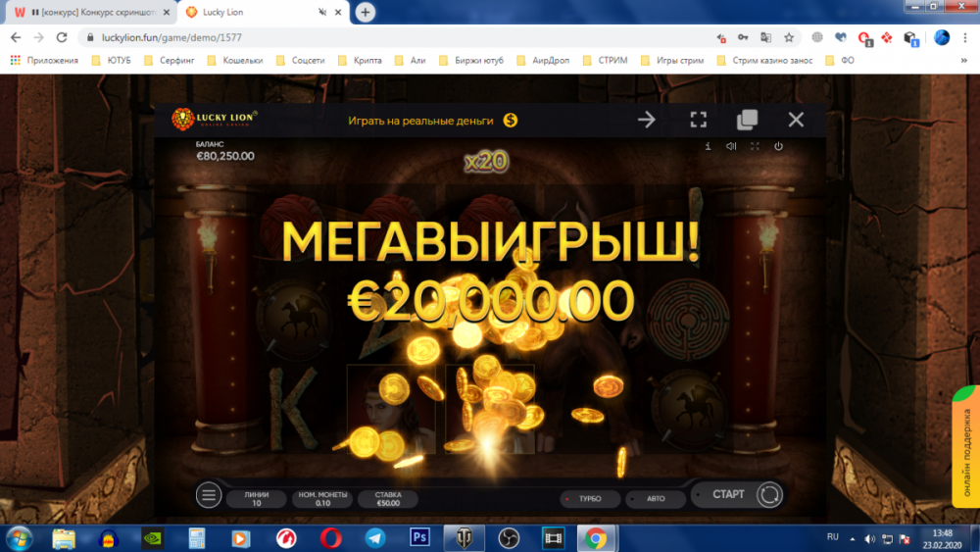Screen dimensions: 980x552
Task: Enter fullscreen via Lucky Lion header icon
Action: click(x=698, y=120)
